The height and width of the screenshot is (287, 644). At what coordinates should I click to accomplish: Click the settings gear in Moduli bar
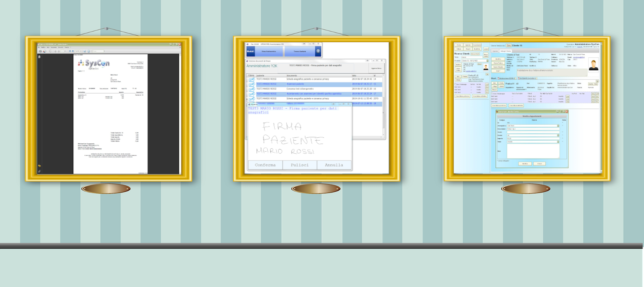pos(318,51)
